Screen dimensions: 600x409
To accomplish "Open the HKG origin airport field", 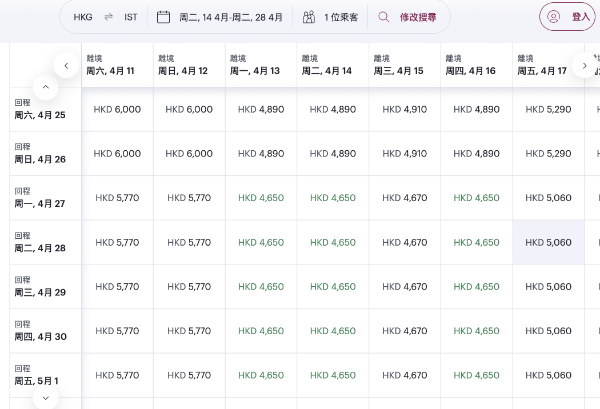I will click(x=83, y=17).
